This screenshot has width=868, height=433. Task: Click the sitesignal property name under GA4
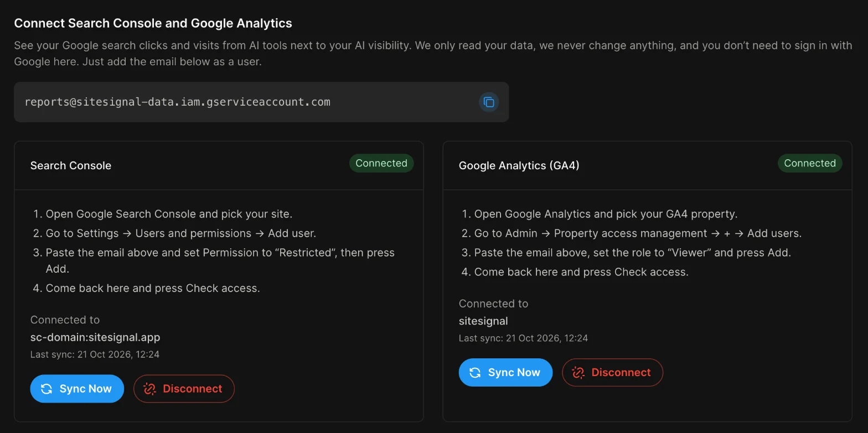click(483, 321)
